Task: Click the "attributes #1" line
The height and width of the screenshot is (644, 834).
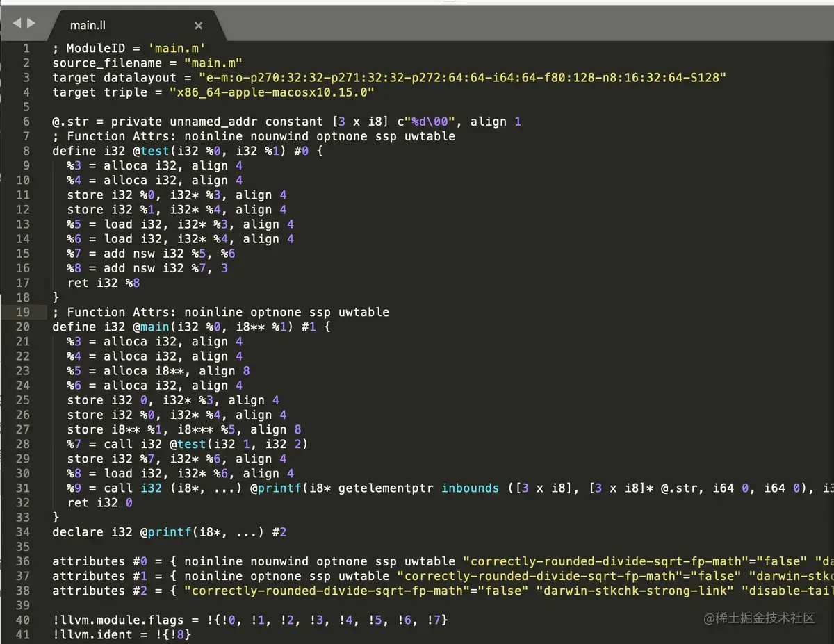Action: (x=443, y=576)
